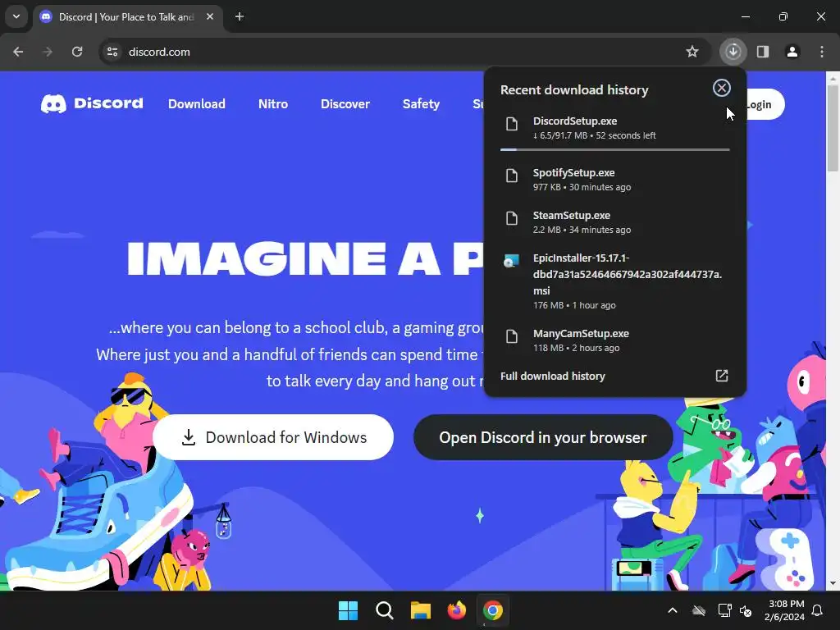Select the Discord browser tab
This screenshot has height=630, width=840.
click(128, 16)
